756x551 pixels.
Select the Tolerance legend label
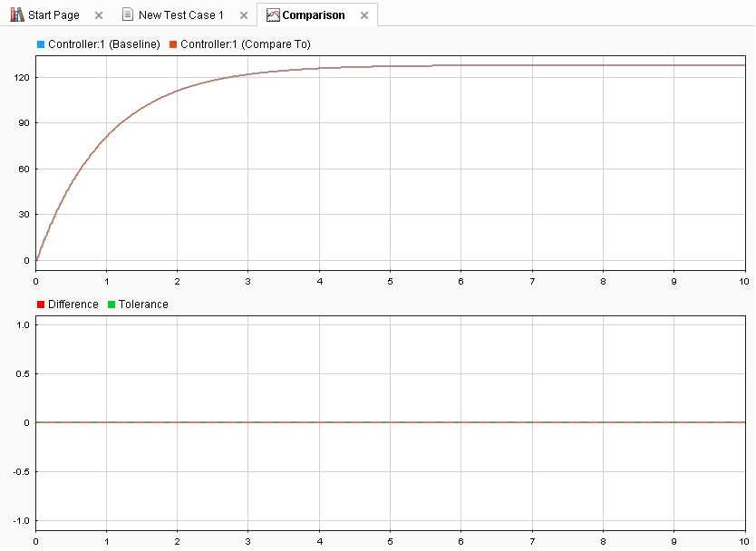tap(143, 304)
